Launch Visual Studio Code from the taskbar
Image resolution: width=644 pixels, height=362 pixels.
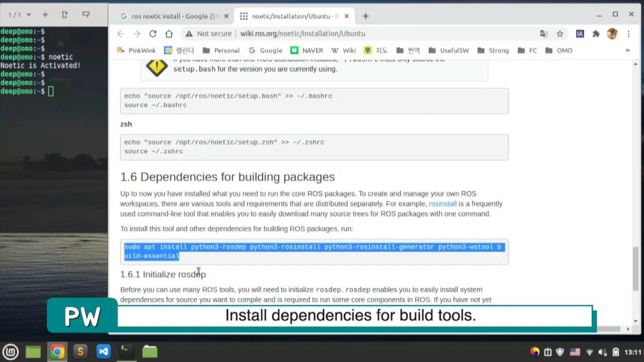click(x=103, y=351)
